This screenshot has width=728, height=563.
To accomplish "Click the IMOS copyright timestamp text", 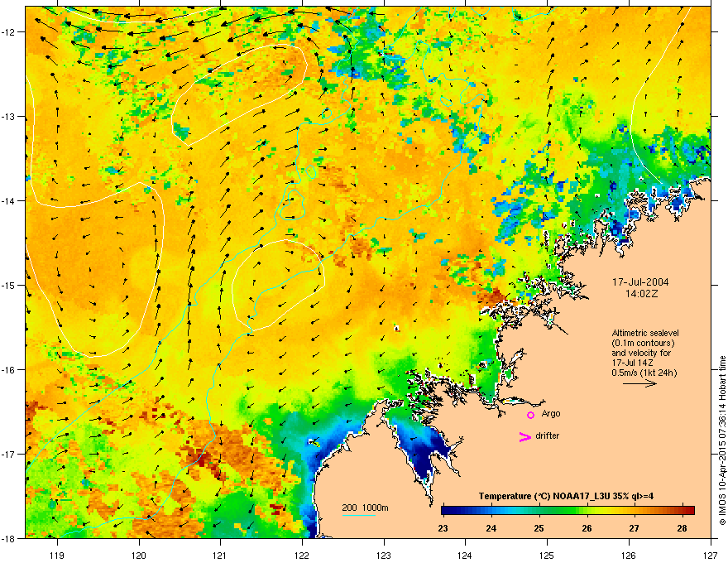I will (722, 440).
